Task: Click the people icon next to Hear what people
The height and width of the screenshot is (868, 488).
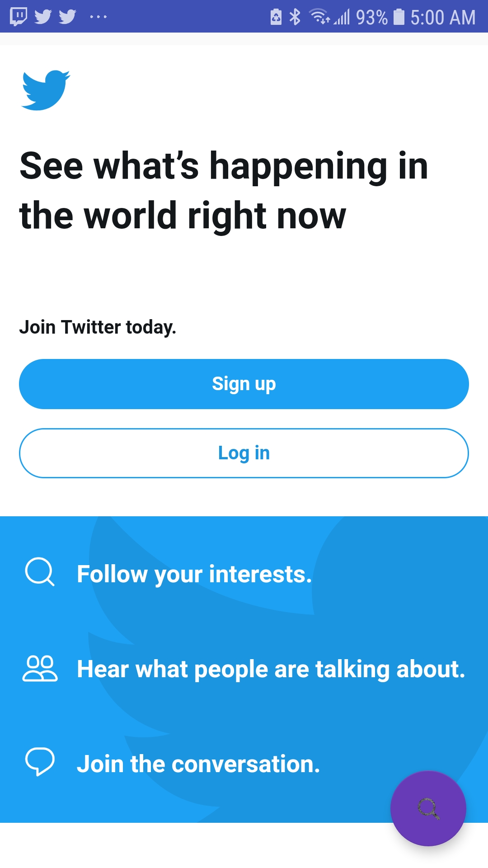Action: [41, 669]
